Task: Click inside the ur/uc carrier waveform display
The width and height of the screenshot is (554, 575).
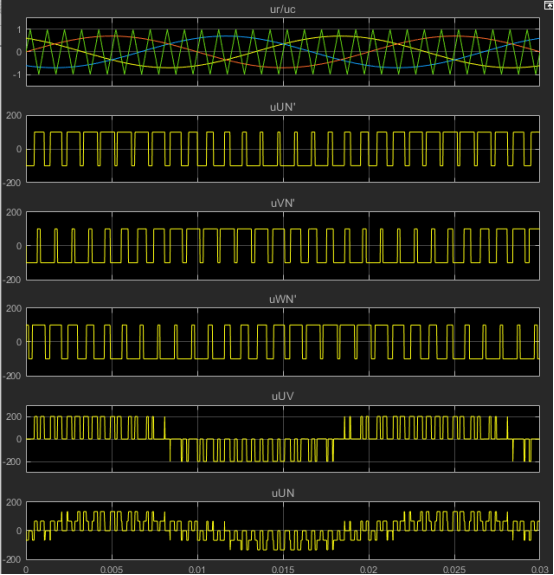Action: point(283,52)
